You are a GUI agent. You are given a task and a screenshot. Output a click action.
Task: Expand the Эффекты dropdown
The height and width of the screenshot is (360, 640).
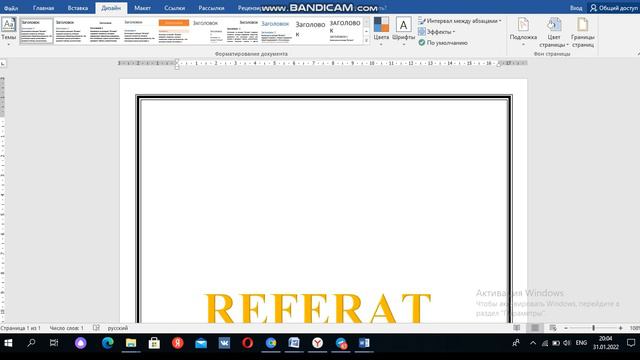[x=436, y=31]
